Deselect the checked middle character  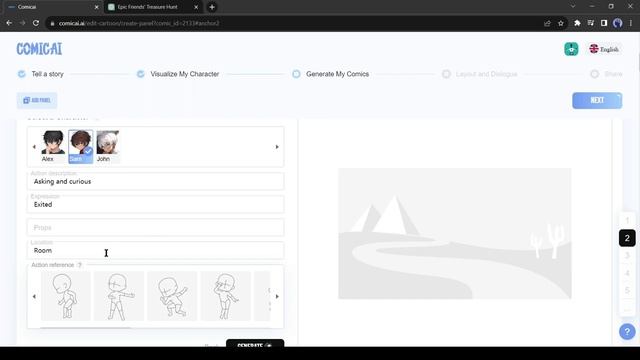(81, 147)
